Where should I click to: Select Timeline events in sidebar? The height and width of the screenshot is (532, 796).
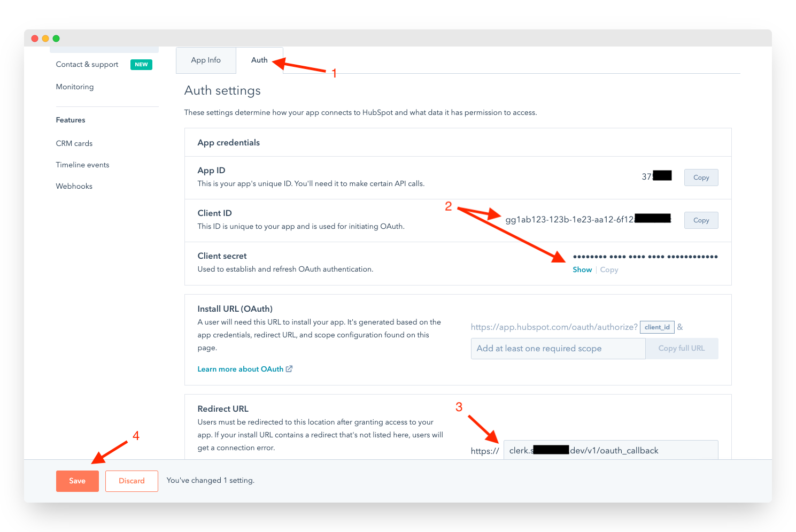(x=82, y=165)
